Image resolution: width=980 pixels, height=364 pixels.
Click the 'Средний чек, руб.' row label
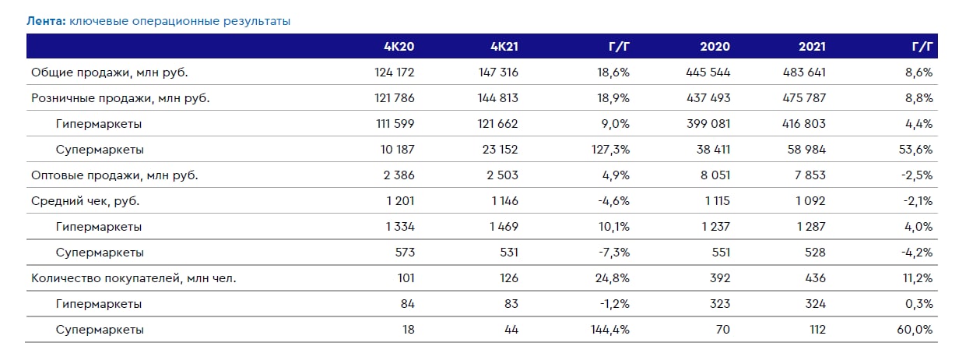85,201
